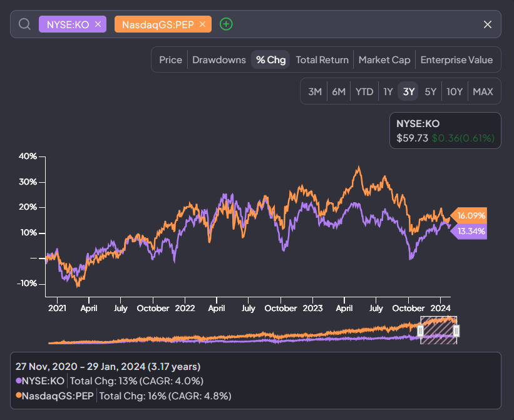Remove the NYSE:KO ticker chip
514x420 pixels.
pyautogui.click(x=98, y=24)
